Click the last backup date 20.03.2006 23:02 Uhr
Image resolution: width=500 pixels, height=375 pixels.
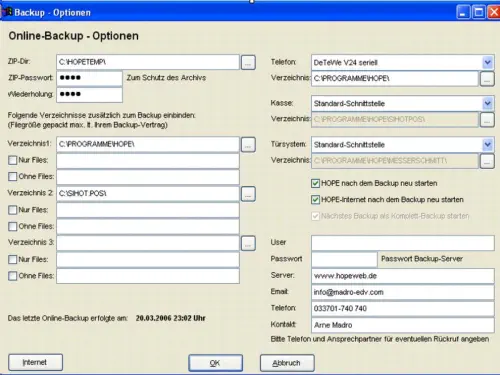(170, 318)
